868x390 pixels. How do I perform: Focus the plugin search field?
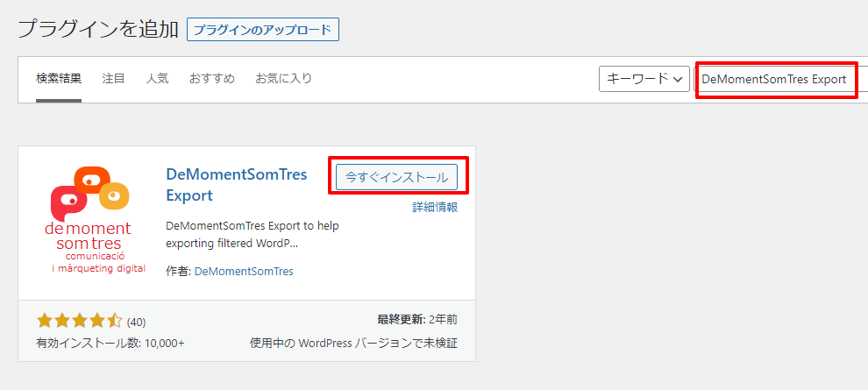(776, 79)
